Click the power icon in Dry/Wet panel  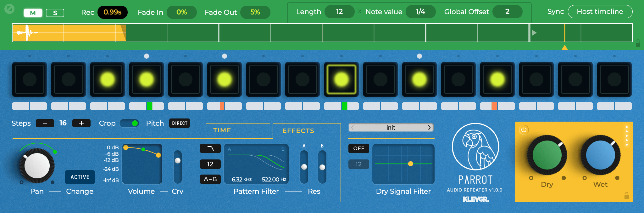point(524,130)
